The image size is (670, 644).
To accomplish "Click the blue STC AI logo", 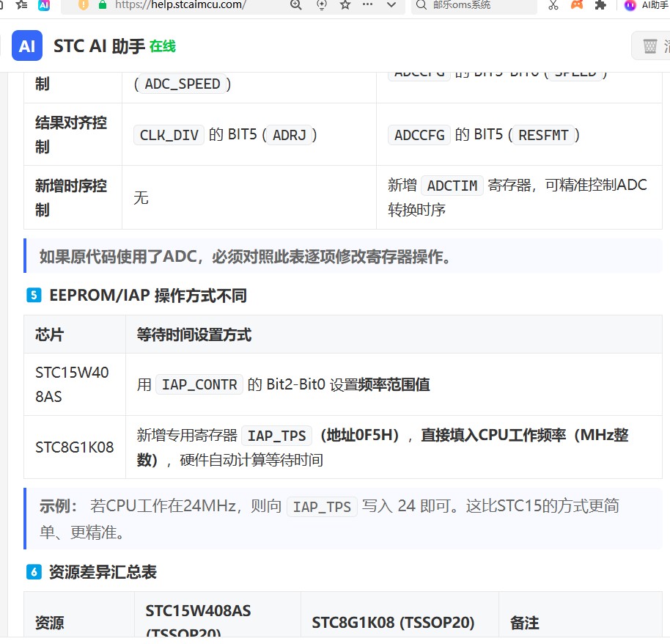I will click(27, 45).
